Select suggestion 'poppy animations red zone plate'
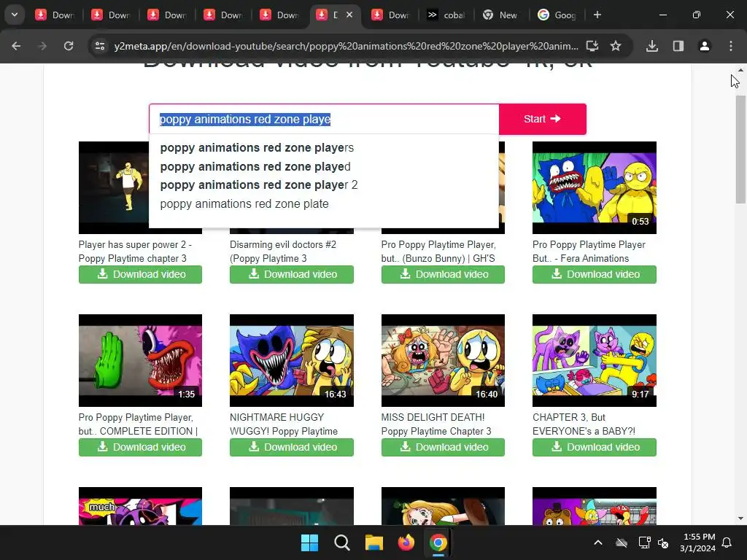This screenshot has width=747, height=560. tap(244, 204)
